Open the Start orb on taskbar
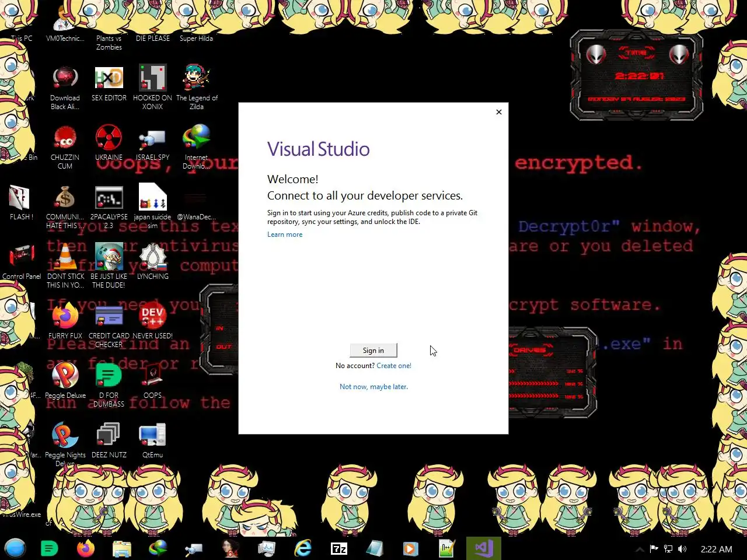 point(15,548)
